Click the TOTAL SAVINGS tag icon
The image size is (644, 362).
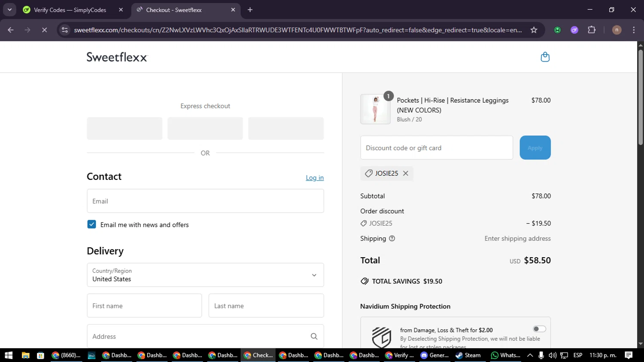[x=365, y=281]
